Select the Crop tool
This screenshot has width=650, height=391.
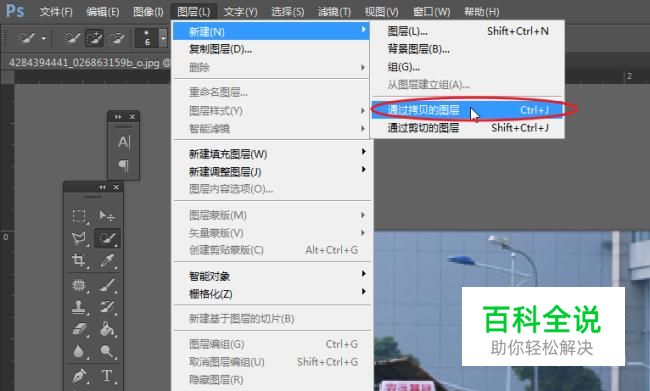[x=79, y=260]
